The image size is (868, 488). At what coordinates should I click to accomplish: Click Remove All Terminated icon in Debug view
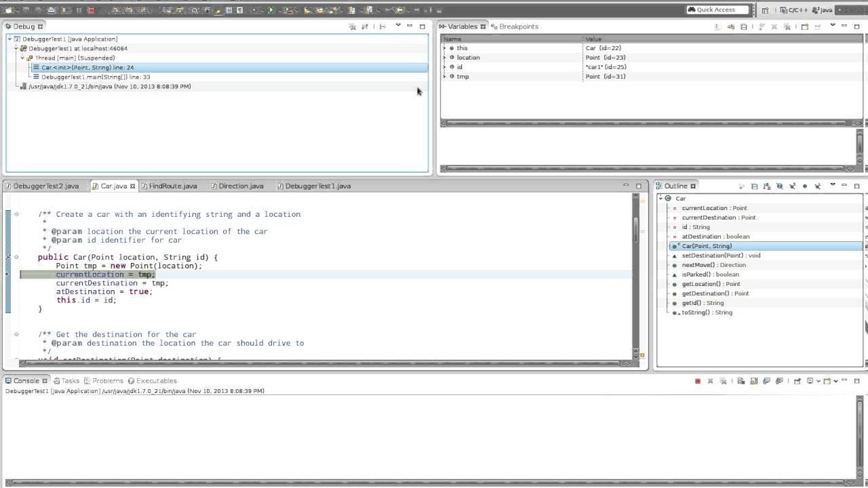[353, 26]
